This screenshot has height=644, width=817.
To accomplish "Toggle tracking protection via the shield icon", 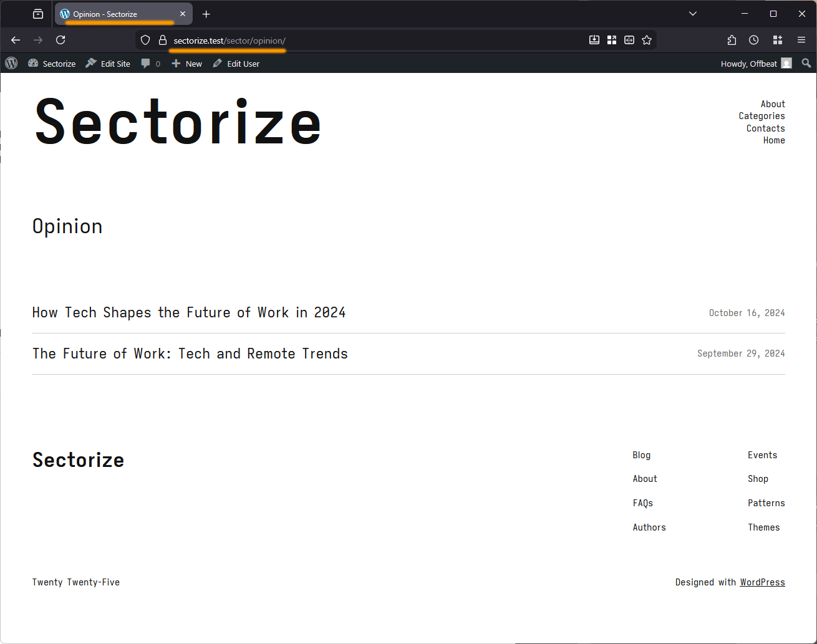I will (145, 39).
